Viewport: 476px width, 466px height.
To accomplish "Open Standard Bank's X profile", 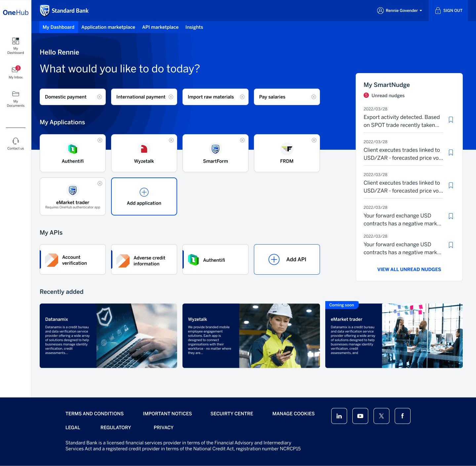I will point(381,416).
